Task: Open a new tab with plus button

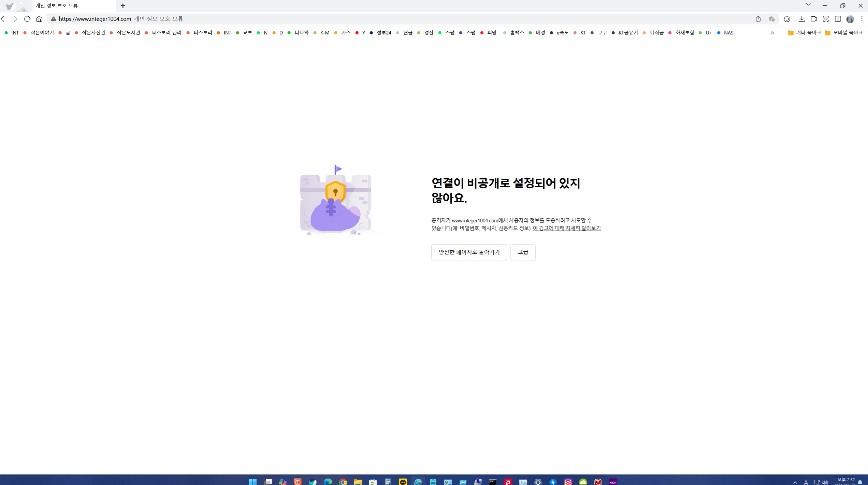Action: (x=123, y=6)
